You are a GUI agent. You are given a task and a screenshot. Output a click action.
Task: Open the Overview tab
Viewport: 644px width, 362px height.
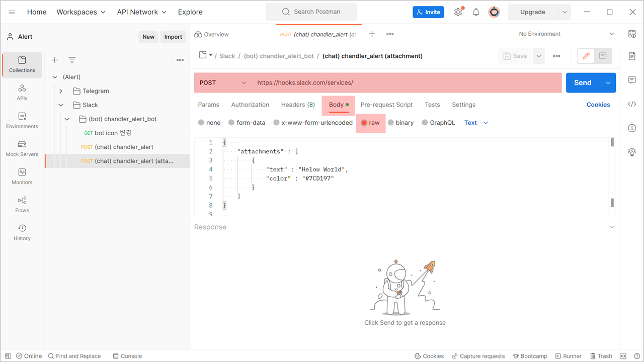click(x=211, y=34)
